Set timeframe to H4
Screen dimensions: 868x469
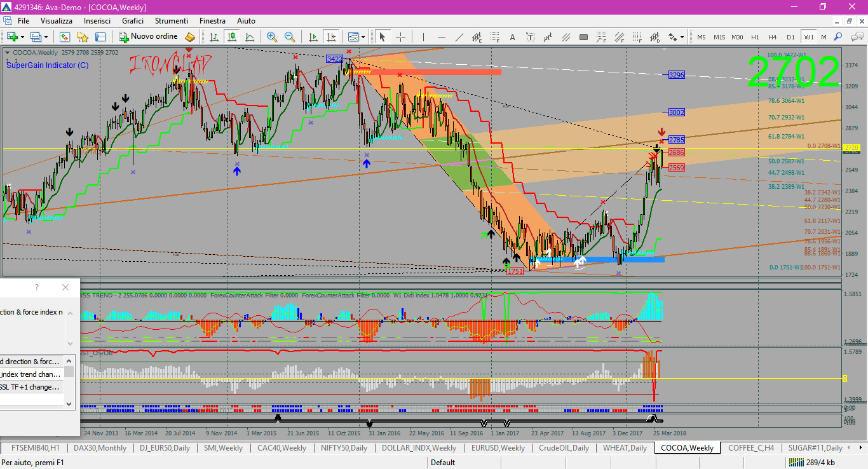(773, 37)
